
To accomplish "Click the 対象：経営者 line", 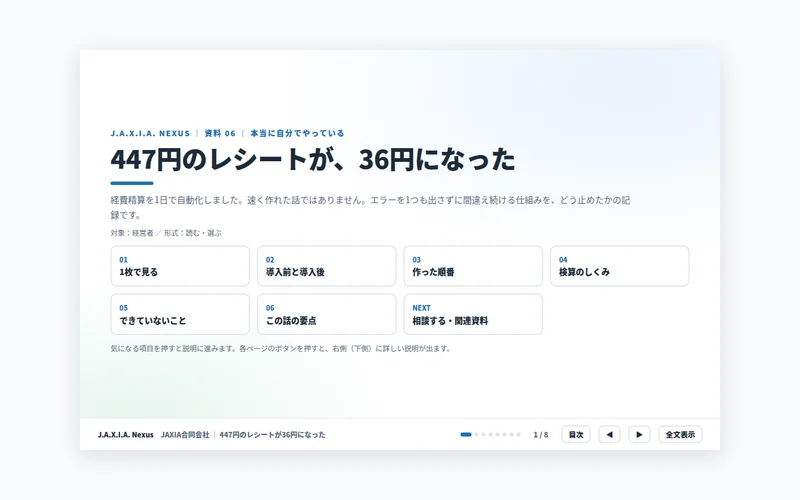I will coord(166,233).
